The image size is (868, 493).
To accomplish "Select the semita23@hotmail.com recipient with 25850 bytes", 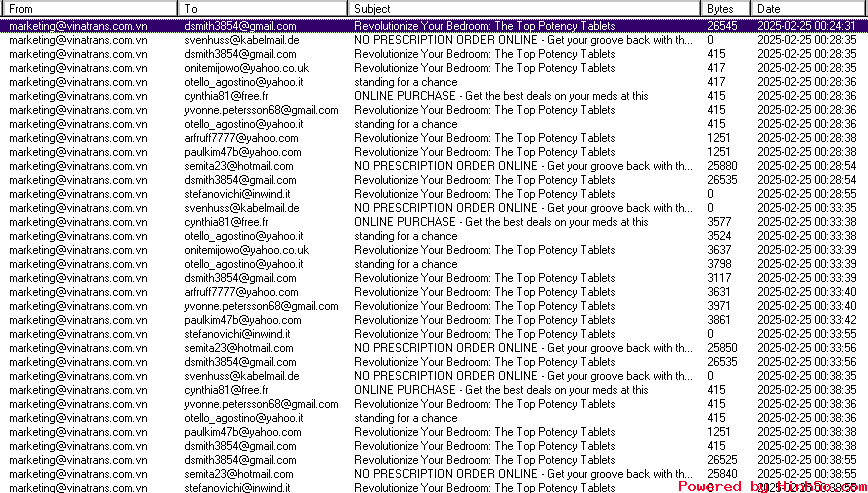I will point(239,348).
